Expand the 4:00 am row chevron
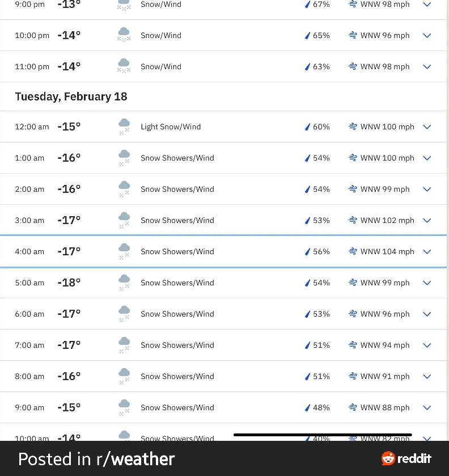Viewport: 449px width, 476px height. (427, 252)
